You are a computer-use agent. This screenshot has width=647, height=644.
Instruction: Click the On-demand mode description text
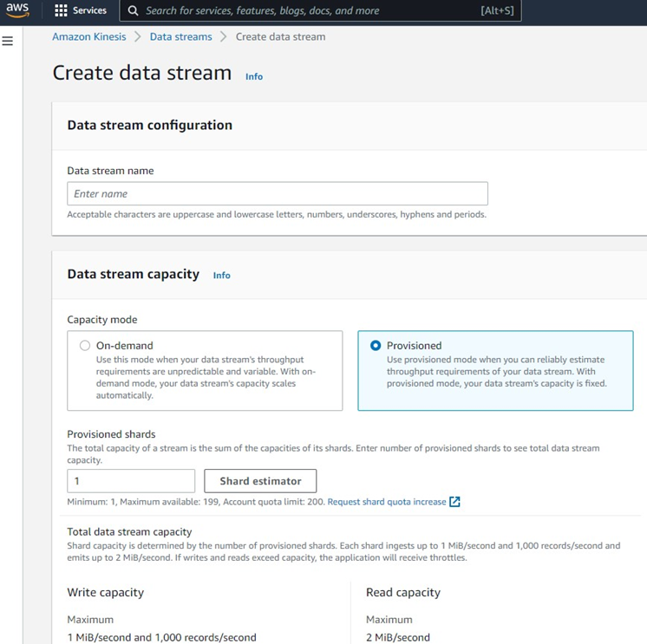[x=206, y=377]
